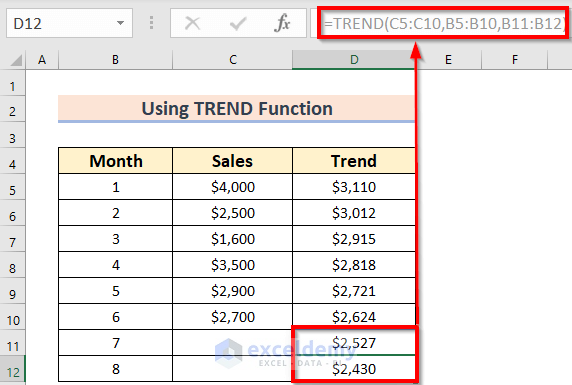Select Trend cell $2,818

pyautogui.click(x=354, y=265)
